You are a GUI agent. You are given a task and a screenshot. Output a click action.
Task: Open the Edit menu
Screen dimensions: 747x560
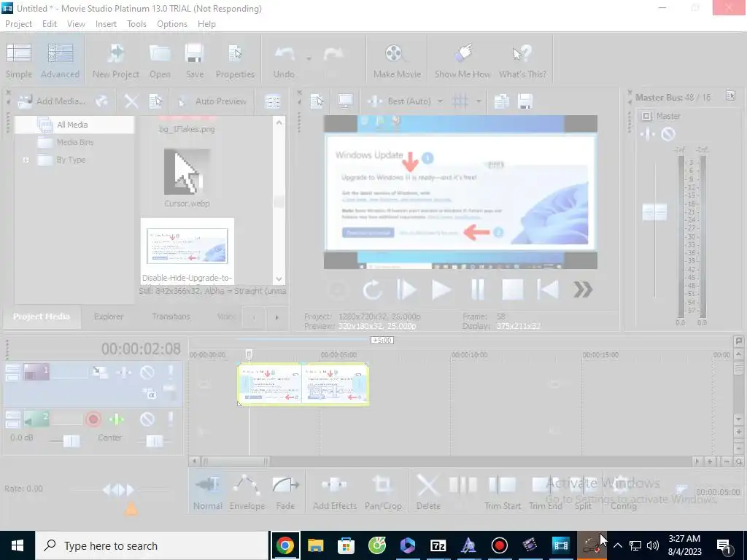50,24
